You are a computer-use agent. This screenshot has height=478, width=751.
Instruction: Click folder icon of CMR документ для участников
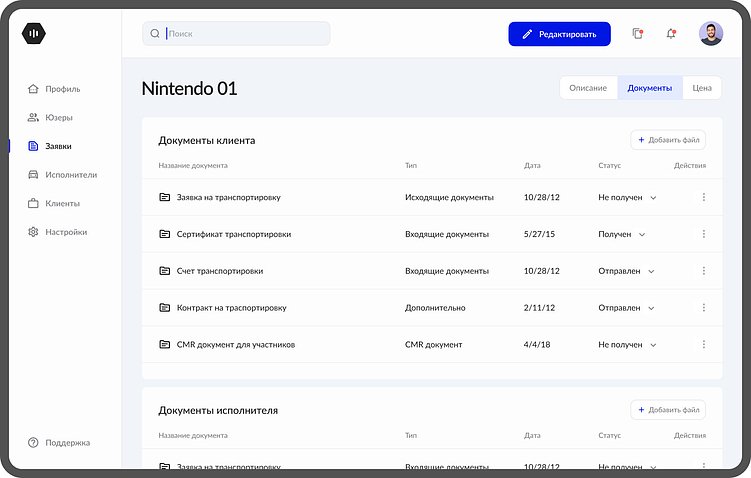pos(164,345)
